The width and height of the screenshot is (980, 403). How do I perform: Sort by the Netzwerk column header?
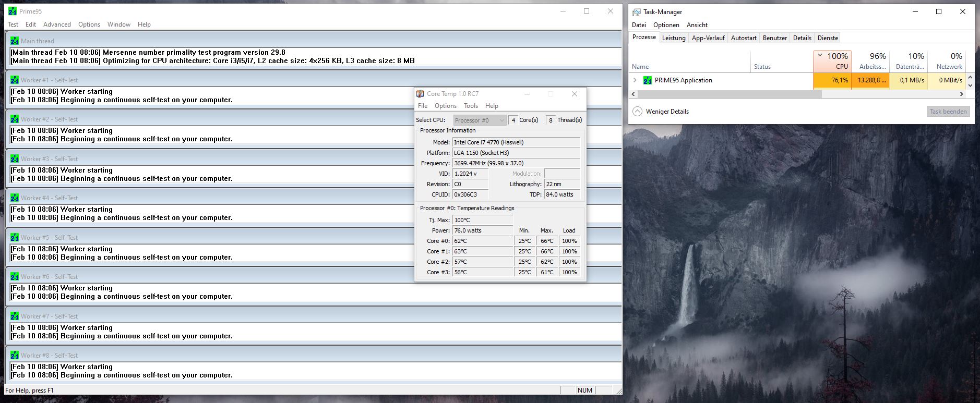pos(947,61)
